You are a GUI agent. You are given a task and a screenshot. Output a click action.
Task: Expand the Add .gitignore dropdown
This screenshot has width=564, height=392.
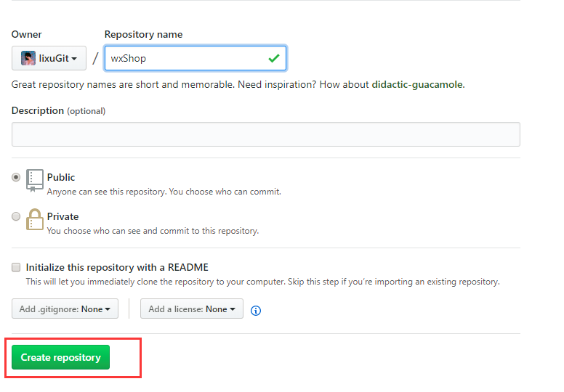point(65,309)
